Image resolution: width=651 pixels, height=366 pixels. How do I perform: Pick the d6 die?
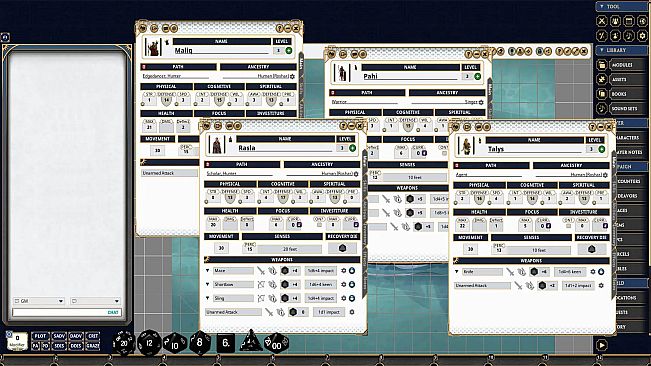point(225,343)
